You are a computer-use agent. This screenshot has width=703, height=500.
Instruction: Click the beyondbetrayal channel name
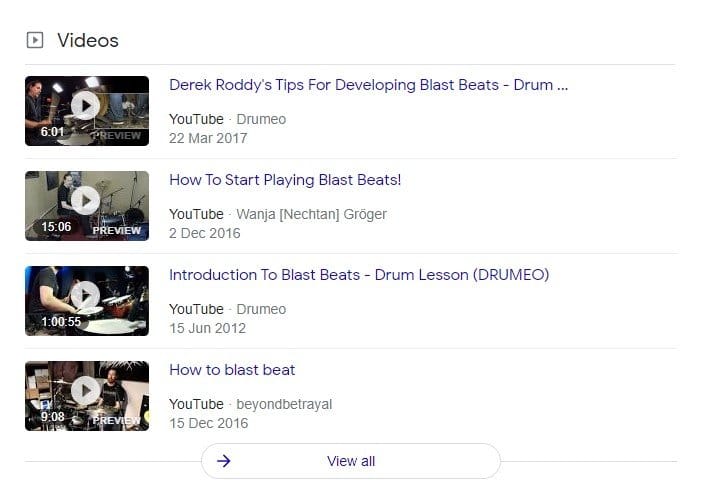pyautogui.click(x=284, y=404)
